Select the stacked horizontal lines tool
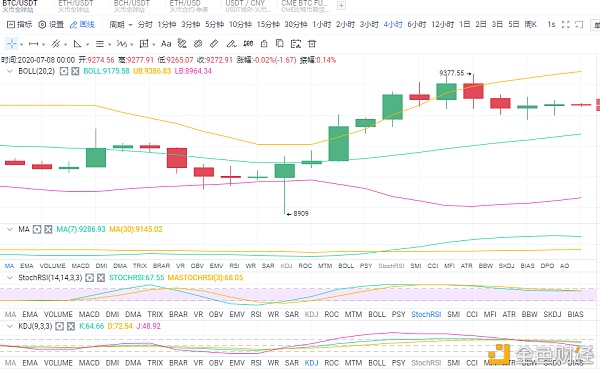Screen dimensions: 600x371 coord(99,44)
